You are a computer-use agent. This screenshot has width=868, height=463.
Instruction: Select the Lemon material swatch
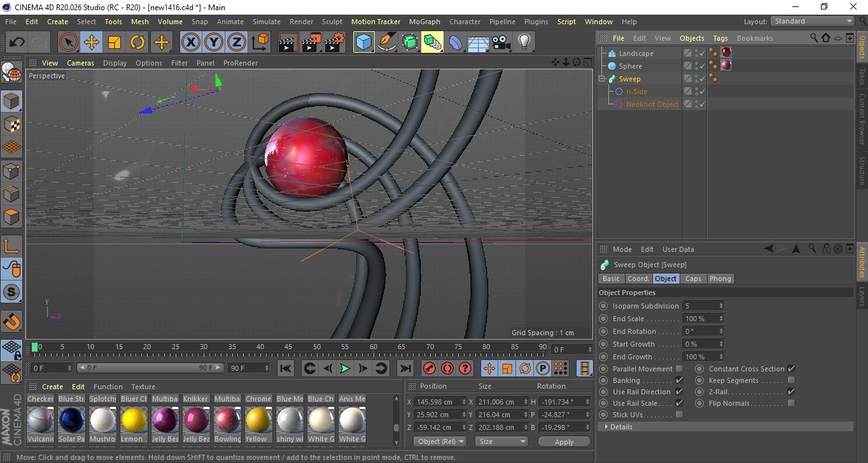134,420
